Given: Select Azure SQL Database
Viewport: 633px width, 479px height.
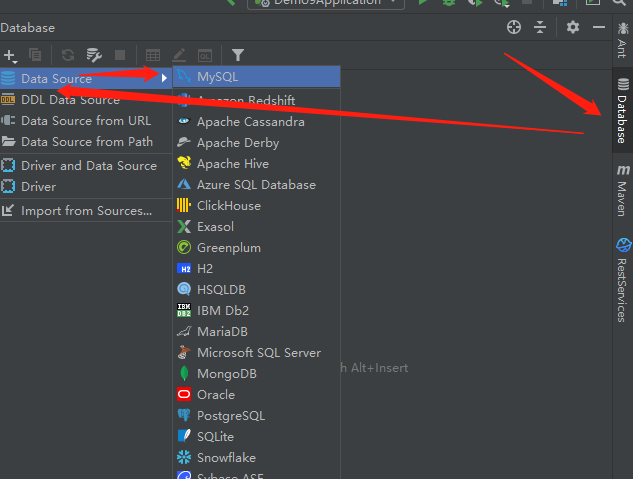Looking at the screenshot, I should [x=257, y=184].
